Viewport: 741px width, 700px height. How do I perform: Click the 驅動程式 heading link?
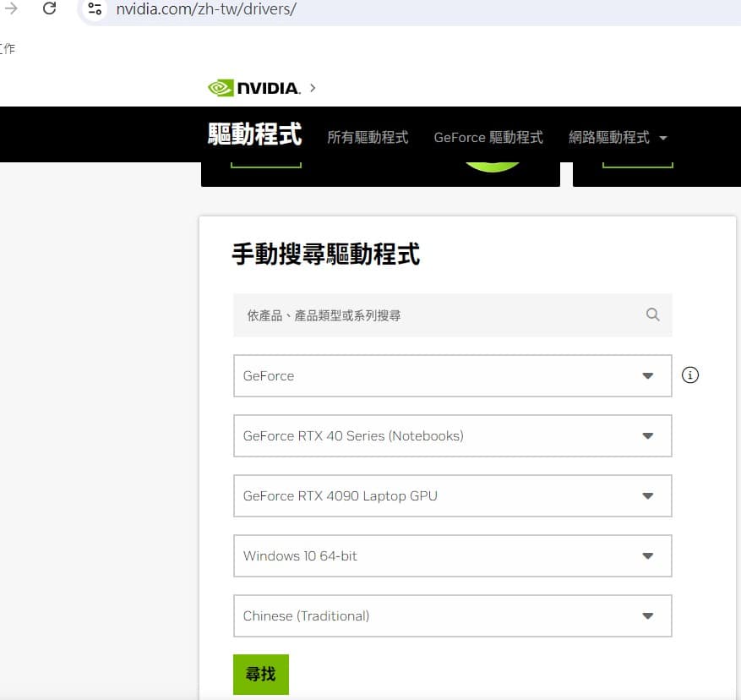pos(255,134)
